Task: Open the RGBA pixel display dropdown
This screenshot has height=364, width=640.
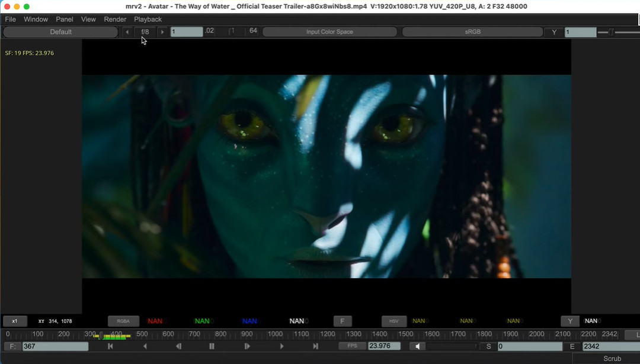Action: pyautogui.click(x=123, y=321)
